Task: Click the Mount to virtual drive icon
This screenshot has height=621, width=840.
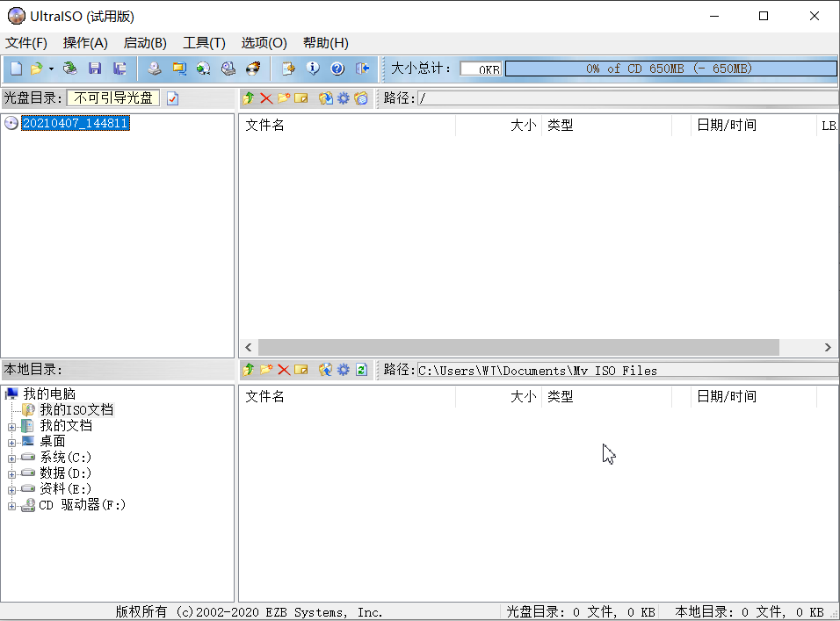Action: (x=228, y=69)
